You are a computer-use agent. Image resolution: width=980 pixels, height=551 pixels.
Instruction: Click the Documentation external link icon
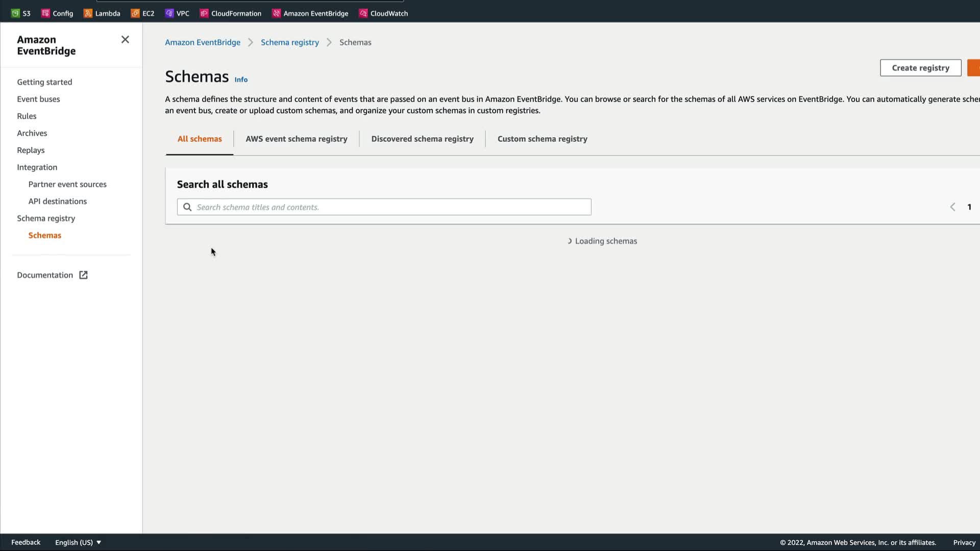click(83, 275)
